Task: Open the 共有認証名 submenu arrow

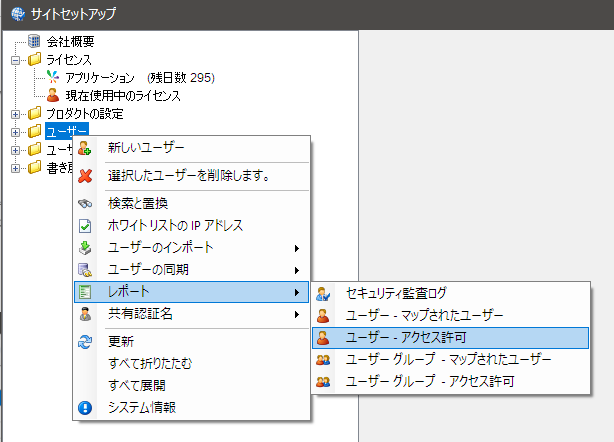Action: [297, 314]
